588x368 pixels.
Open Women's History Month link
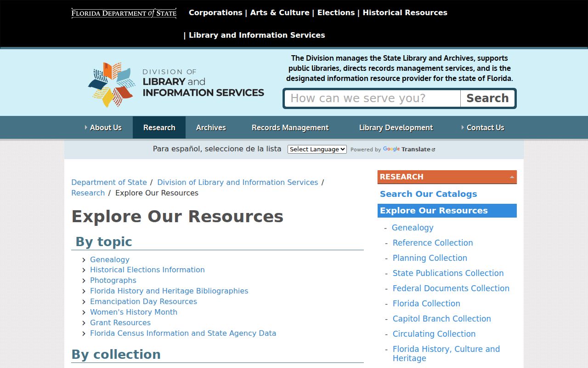tap(134, 312)
